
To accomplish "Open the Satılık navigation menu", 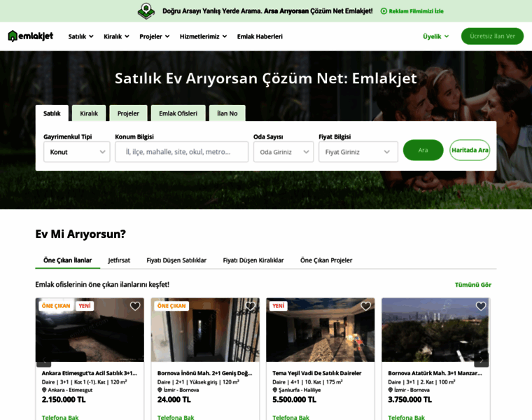I will click(80, 36).
